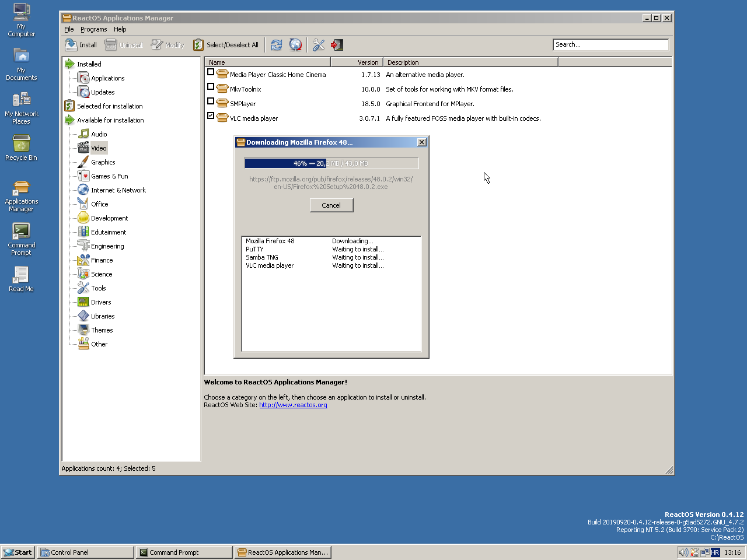Select Updates under Installed
Screen dimensions: 747x560
(x=103, y=92)
